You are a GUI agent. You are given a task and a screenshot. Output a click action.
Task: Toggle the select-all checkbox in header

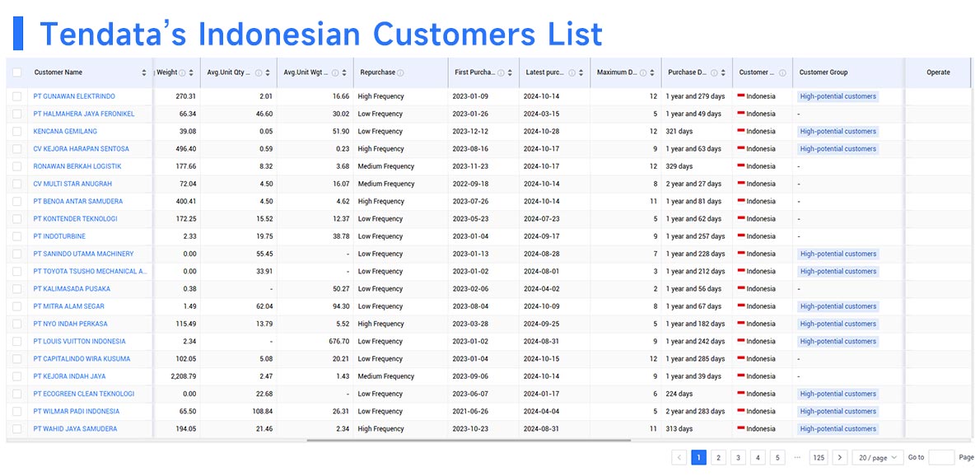pyautogui.click(x=16, y=72)
